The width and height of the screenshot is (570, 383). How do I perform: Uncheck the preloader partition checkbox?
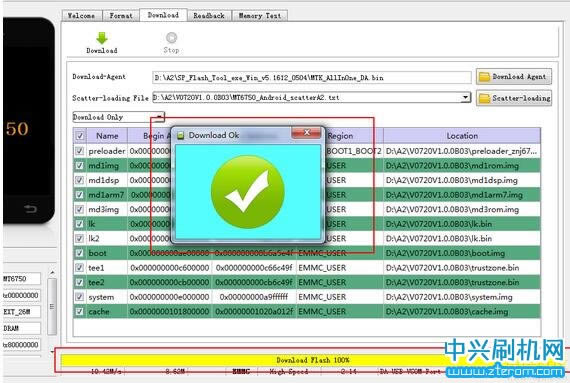tap(79, 151)
